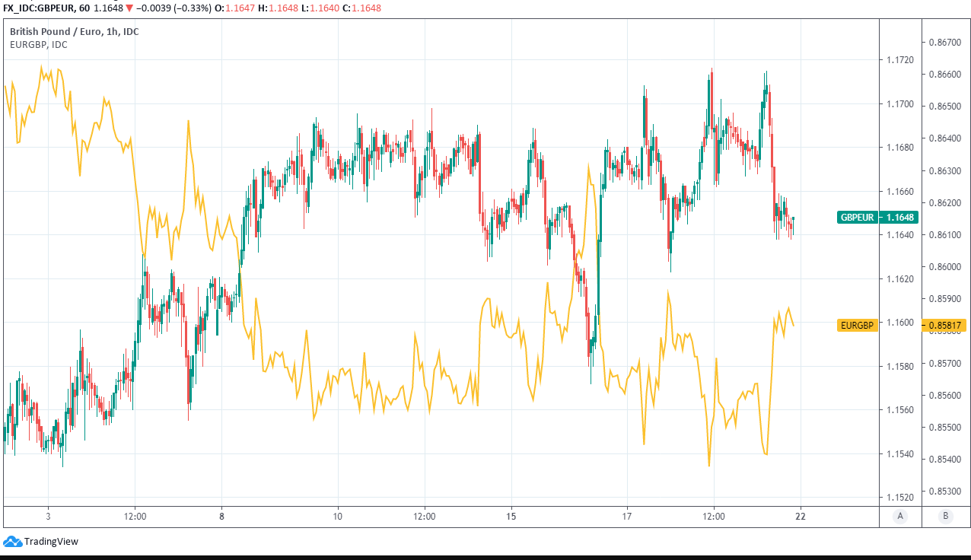The width and height of the screenshot is (971, 560).
Task: Select date 8 on time axis
Action: tap(221, 516)
